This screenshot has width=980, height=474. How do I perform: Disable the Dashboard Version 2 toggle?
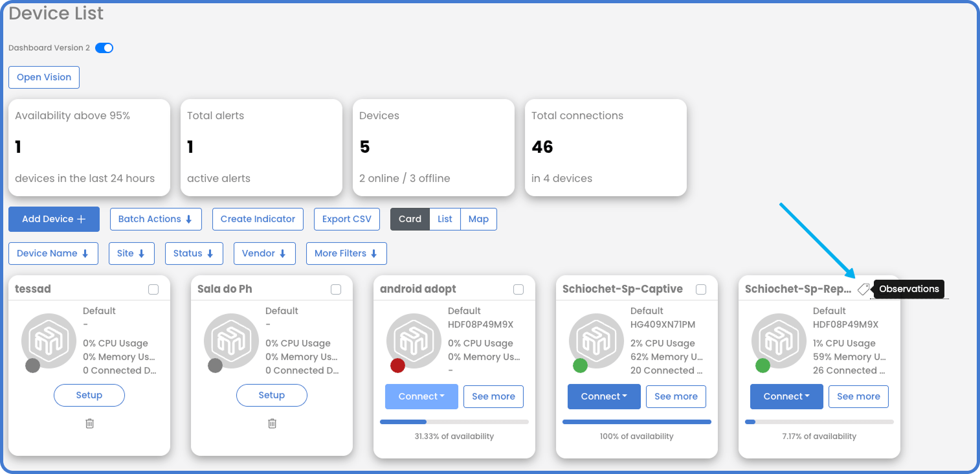click(104, 47)
